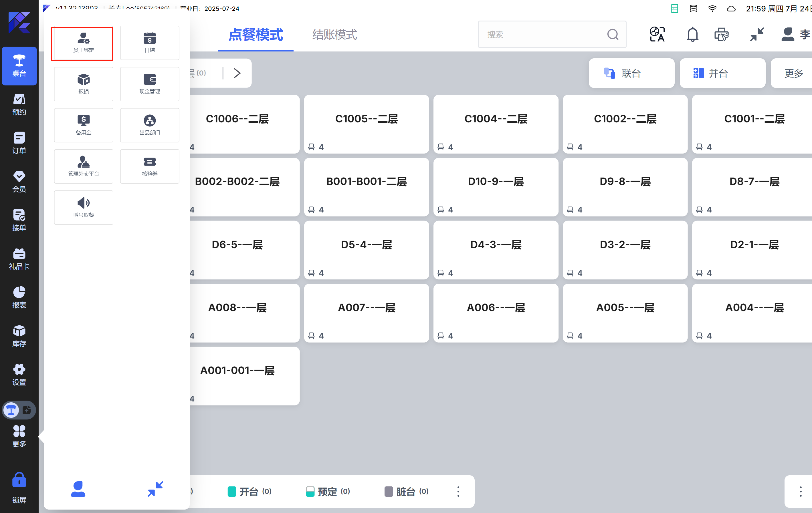Select table C1002--二层
Image resolution: width=812 pixels, height=513 pixels.
coord(625,124)
